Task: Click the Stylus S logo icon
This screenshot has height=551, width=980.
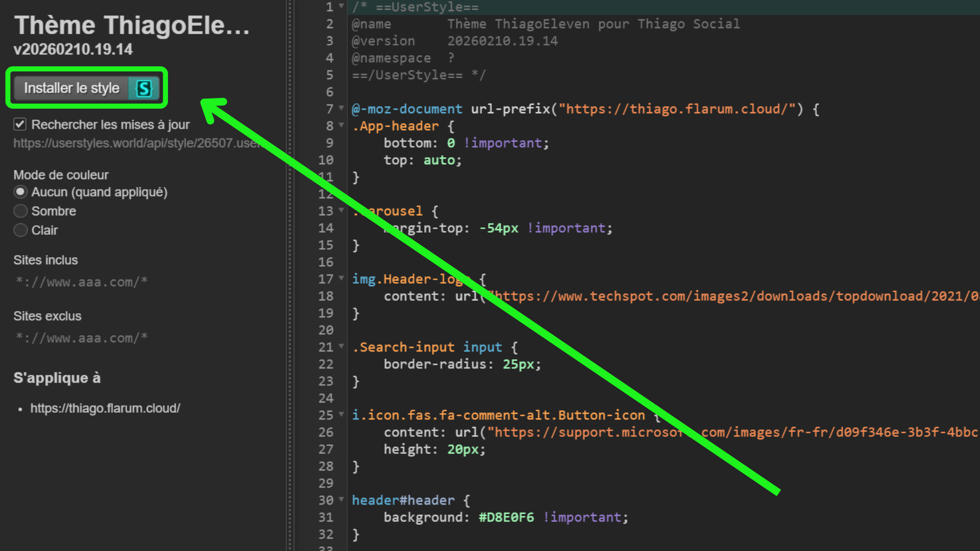Action: point(144,88)
